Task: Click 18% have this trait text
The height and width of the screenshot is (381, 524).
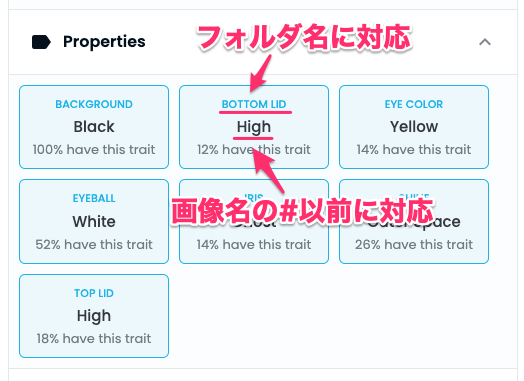Action: coord(94,339)
